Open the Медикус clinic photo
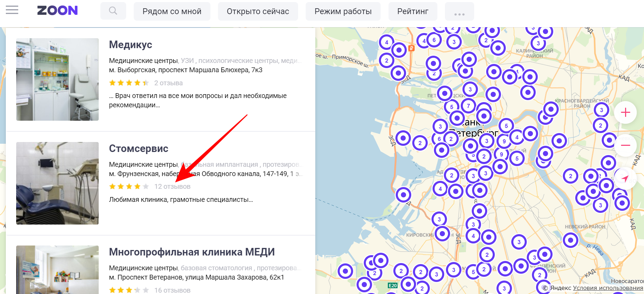The height and width of the screenshot is (294, 644). (x=57, y=79)
